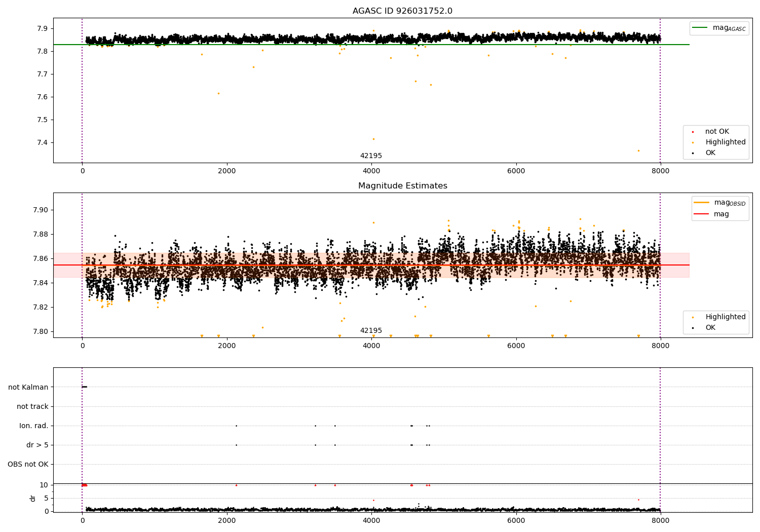Select the 'not Kalman' y-axis label
760x532 pixels.
tap(28, 388)
